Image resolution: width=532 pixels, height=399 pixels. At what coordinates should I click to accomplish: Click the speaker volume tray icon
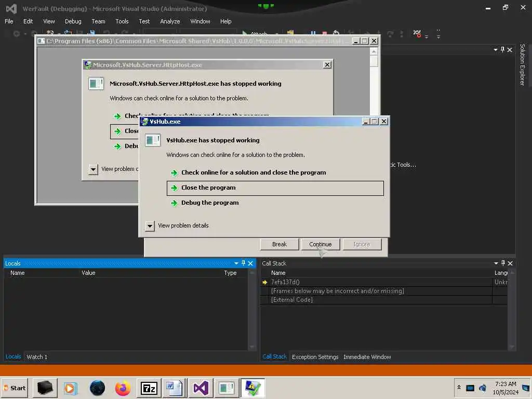pos(483,388)
